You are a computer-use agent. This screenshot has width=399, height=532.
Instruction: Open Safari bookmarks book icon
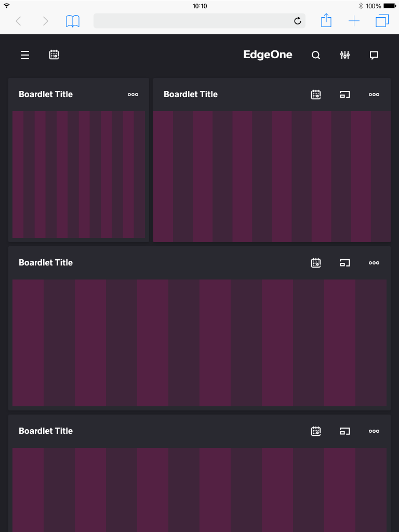coord(73,21)
